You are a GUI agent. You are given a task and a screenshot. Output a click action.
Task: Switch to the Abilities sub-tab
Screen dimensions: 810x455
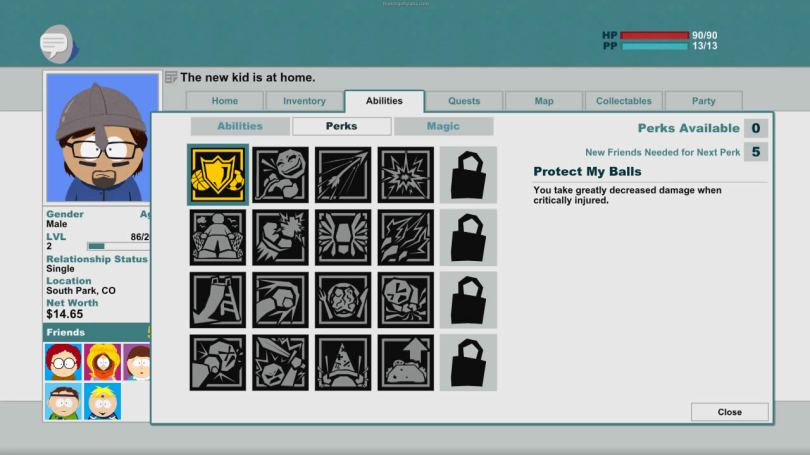[240, 126]
